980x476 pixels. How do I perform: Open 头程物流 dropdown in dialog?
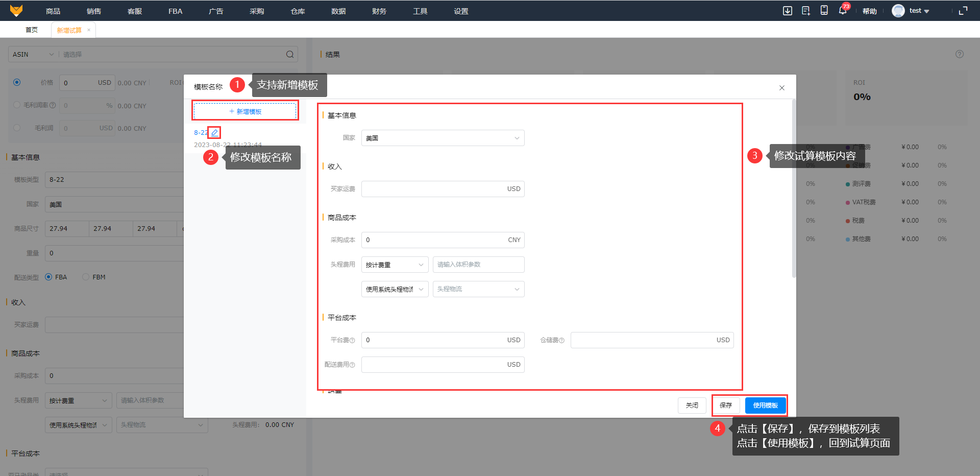click(x=479, y=289)
